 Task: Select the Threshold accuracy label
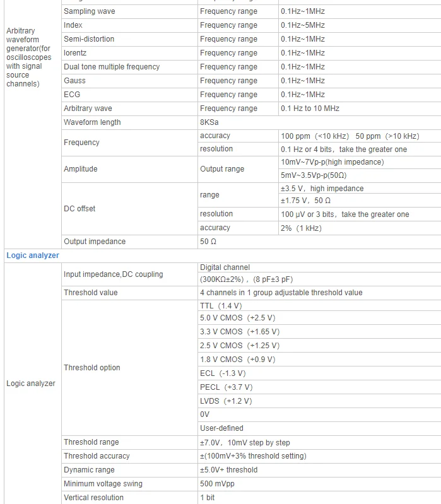(97, 456)
